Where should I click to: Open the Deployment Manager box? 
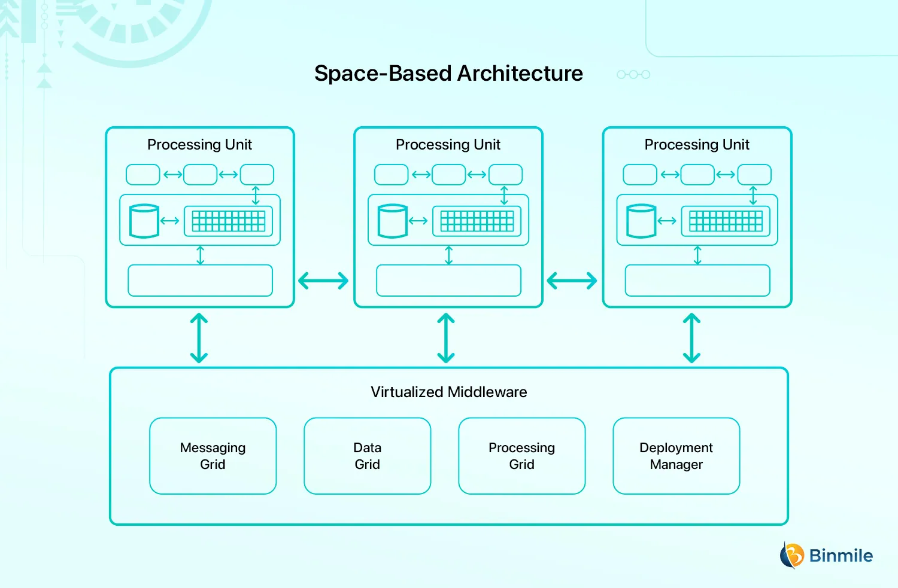tap(676, 456)
